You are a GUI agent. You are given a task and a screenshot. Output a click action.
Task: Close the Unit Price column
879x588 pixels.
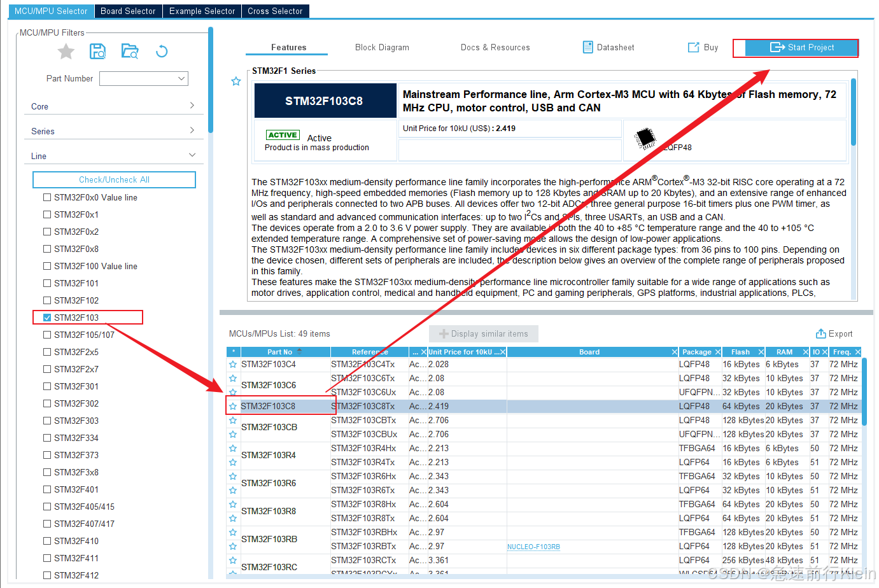tap(503, 352)
